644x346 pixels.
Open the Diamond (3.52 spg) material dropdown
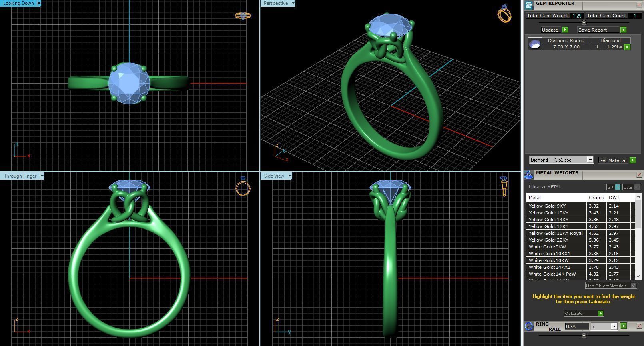590,160
